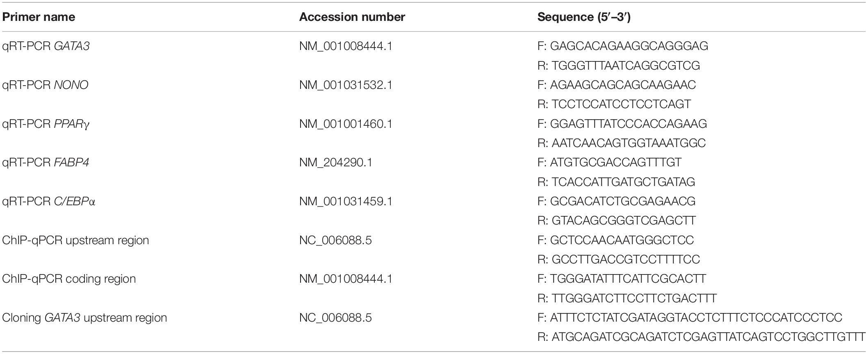Select GATA3 forward primer GAGCACAGAAGGCAGGGAG
This screenshot has height=354, width=868.
click(x=629, y=46)
